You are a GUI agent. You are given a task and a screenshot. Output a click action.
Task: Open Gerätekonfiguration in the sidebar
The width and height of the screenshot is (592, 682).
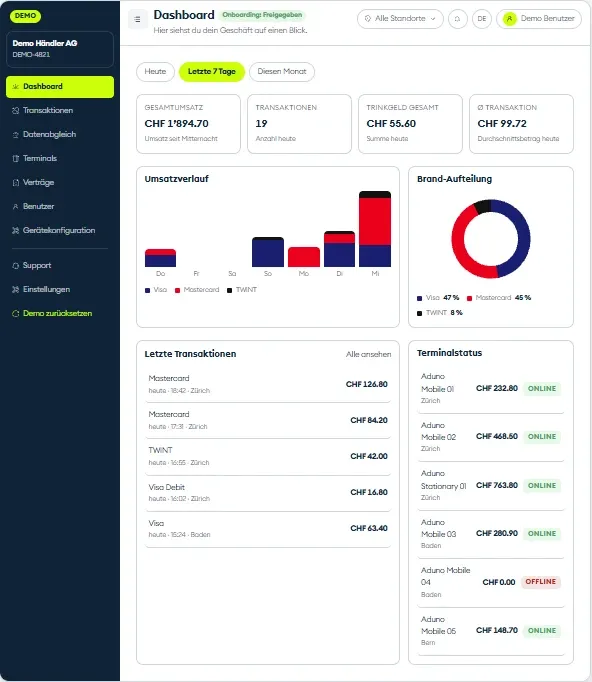point(60,231)
